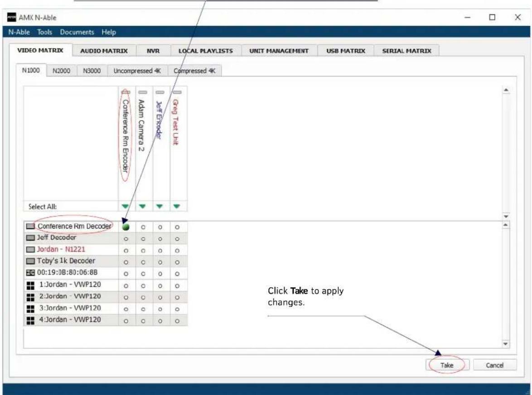Select the VIDEO MATRIX tab
This screenshot has height=395, width=532.
(40, 50)
